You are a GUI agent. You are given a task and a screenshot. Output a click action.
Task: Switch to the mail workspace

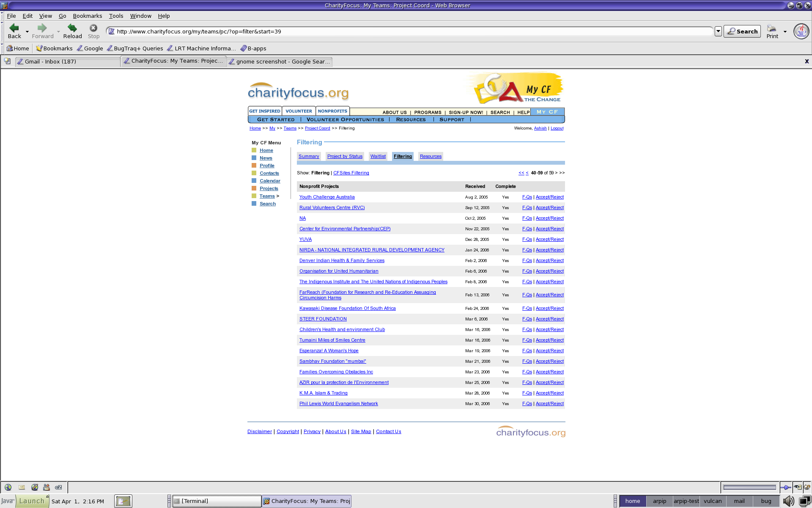tap(739, 501)
